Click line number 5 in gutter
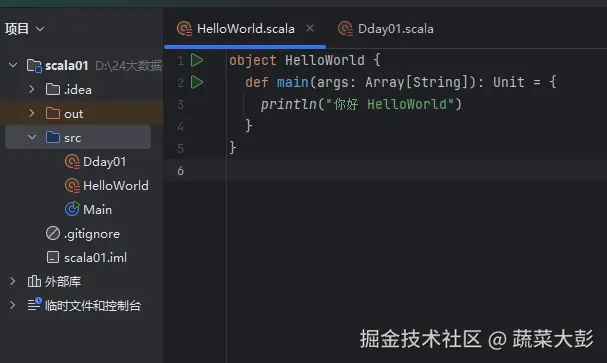The width and height of the screenshot is (607, 363). point(180,149)
